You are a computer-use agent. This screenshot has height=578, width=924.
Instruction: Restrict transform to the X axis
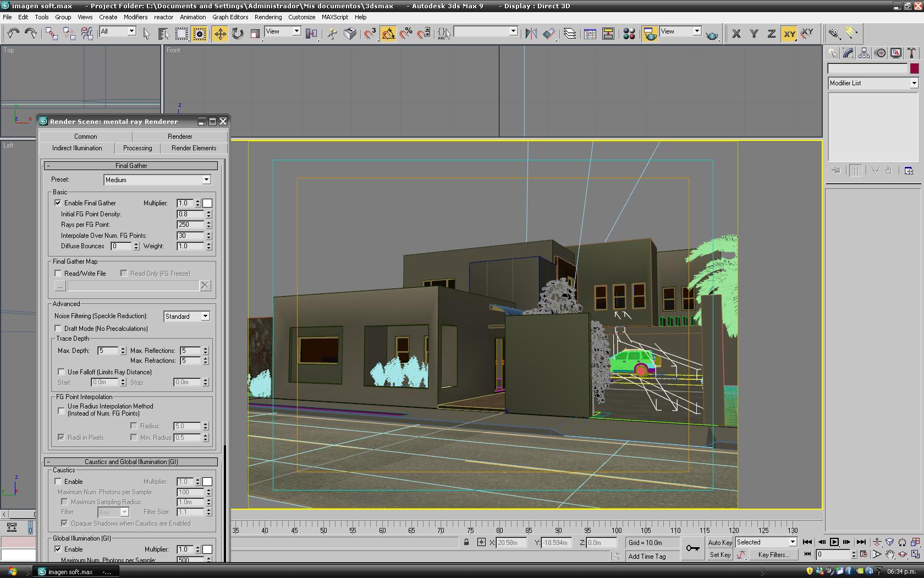[736, 34]
